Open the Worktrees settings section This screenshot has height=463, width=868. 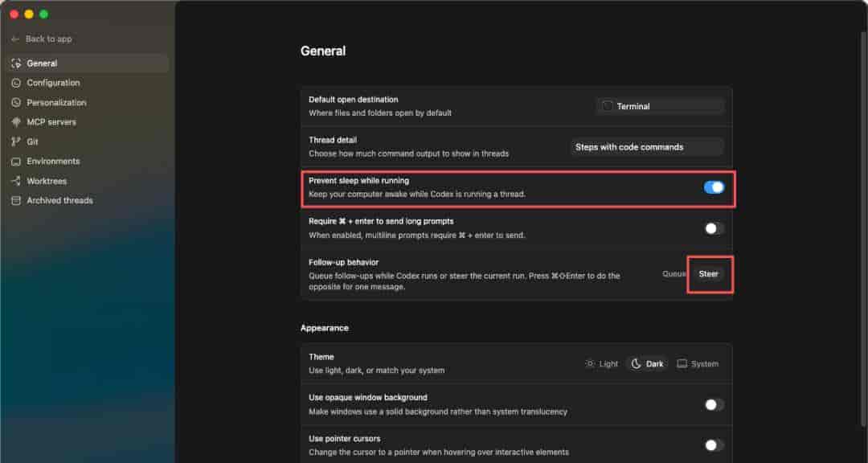tap(88, 181)
